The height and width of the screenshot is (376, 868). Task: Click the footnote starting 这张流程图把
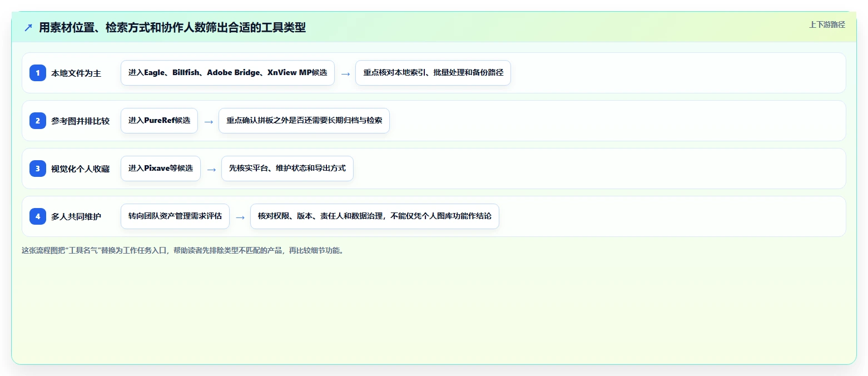coord(182,250)
